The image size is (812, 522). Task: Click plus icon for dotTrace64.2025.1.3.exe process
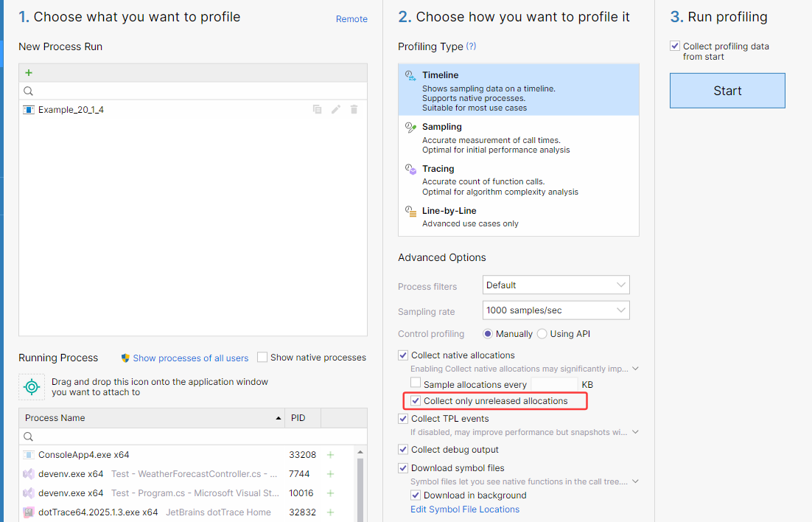tap(330, 512)
